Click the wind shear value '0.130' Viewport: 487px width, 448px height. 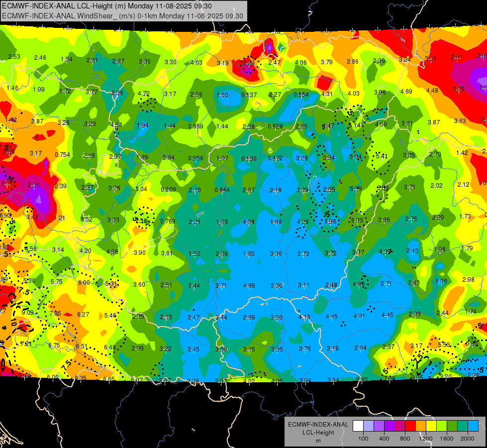(249, 159)
